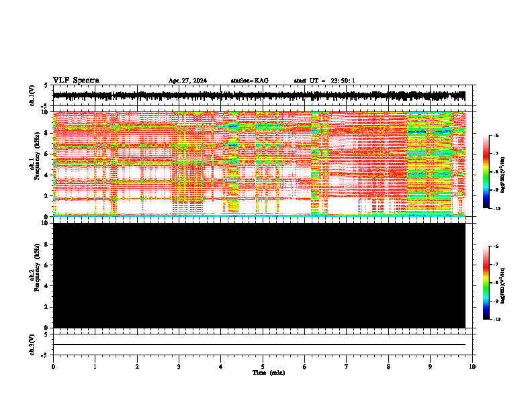The image size is (532, 411).
Task: Click the "-10" label on ch.2 color scale
Action: pyautogui.click(x=496, y=320)
